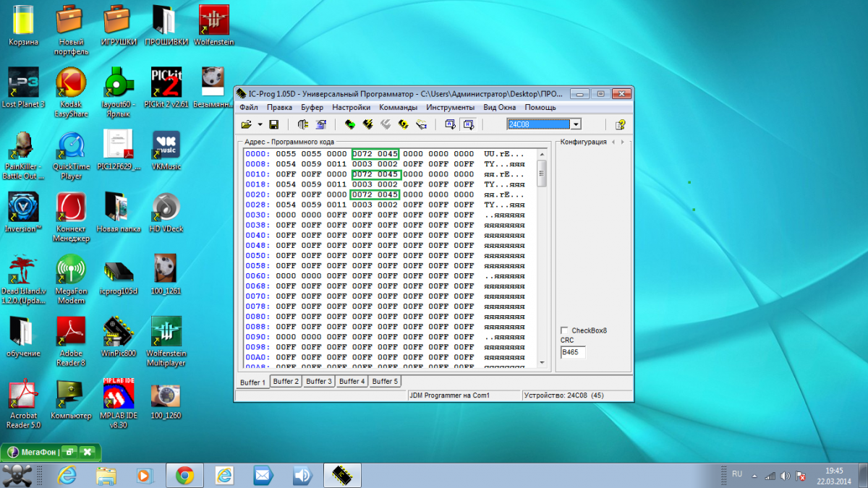
Task: Select the VKMusic desktop icon
Action: pyautogui.click(x=166, y=150)
